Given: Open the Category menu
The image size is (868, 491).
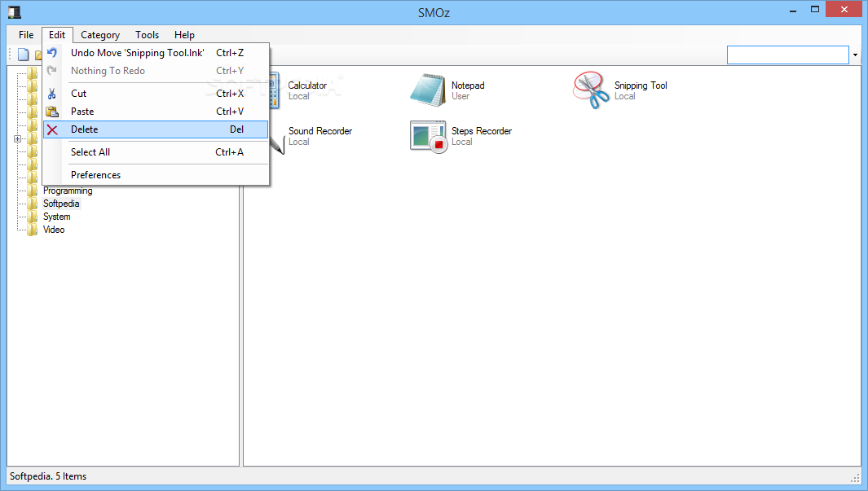Looking at the screenshot, I should (100, 35).
